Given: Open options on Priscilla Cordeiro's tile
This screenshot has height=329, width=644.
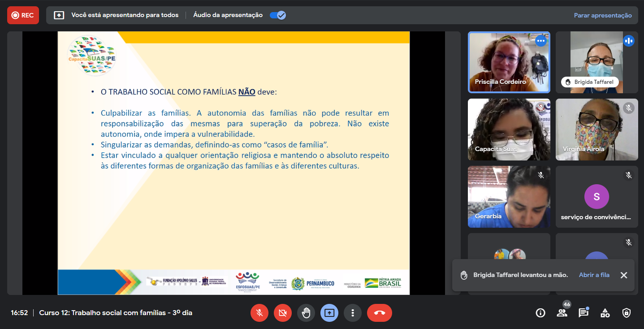Looking at the screenshot, I should point(541,41).
